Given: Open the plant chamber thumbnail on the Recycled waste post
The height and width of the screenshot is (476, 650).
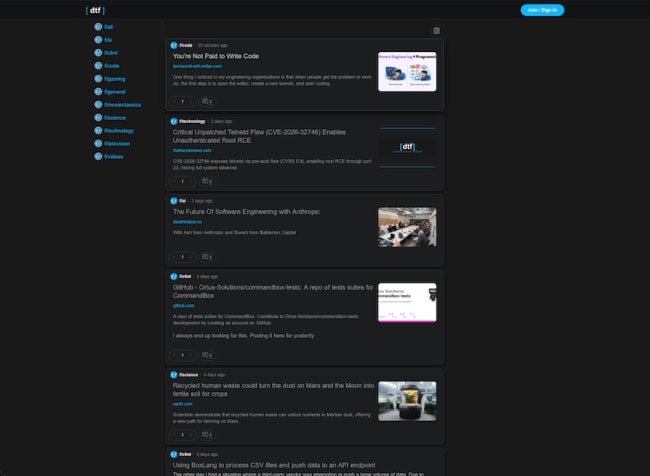Looking at the screenshot, I should click(x=407, y=401).
